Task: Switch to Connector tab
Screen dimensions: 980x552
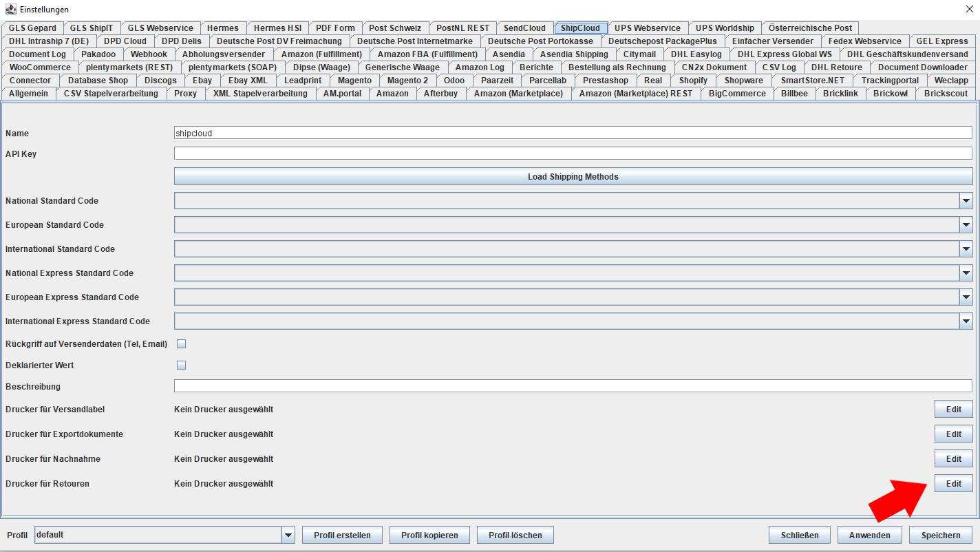Action: 30,81
